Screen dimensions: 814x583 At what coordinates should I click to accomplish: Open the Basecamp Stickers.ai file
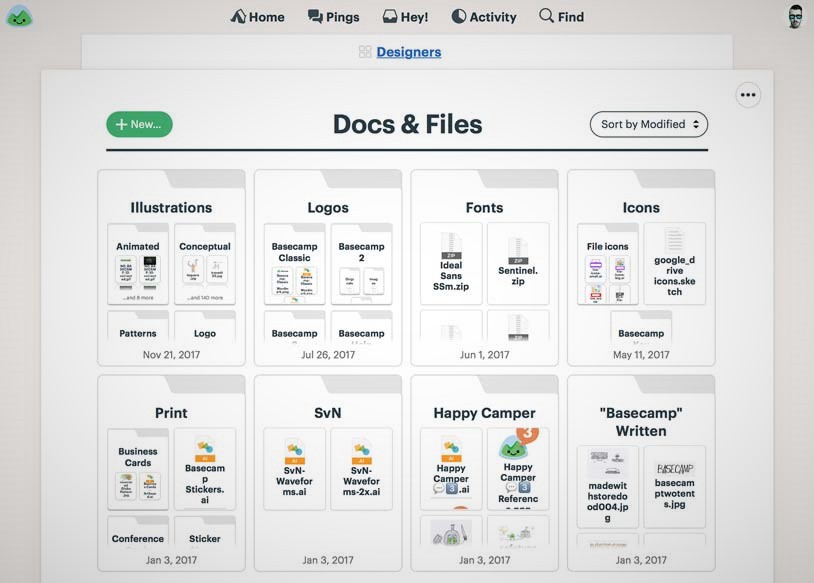point(205,469)
